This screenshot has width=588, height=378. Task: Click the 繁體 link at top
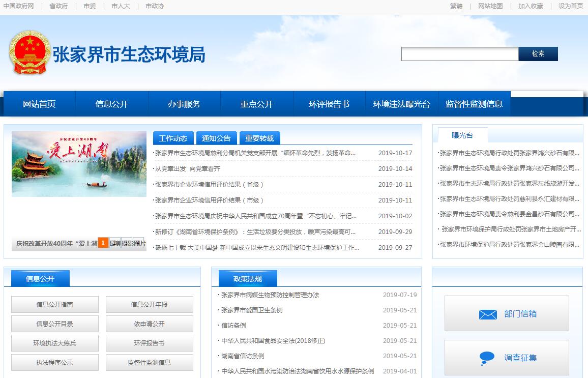click(456, 6)
